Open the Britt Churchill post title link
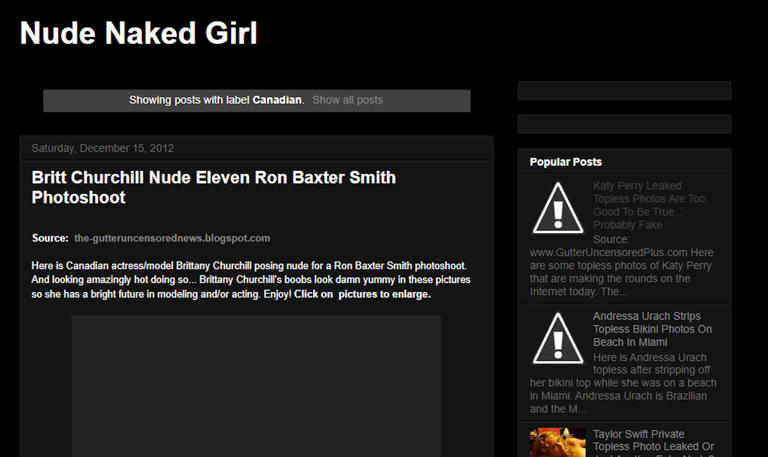 click(213, 187)
